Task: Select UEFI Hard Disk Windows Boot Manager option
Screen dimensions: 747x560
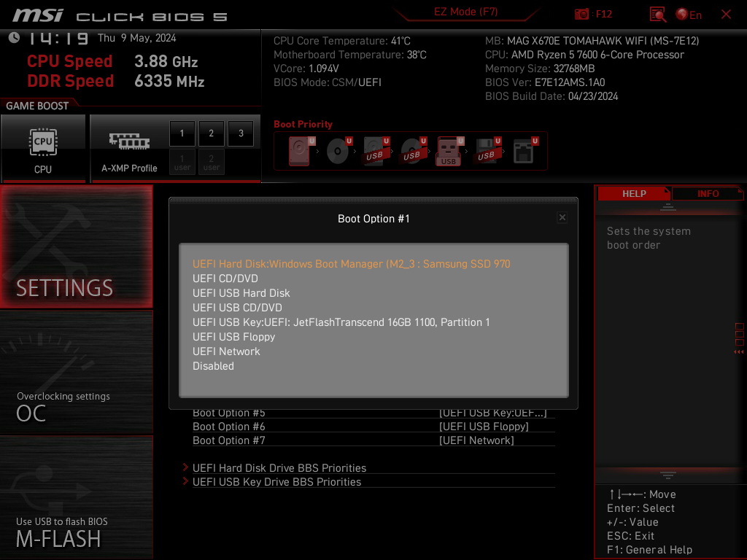Action: click(351, 264)
